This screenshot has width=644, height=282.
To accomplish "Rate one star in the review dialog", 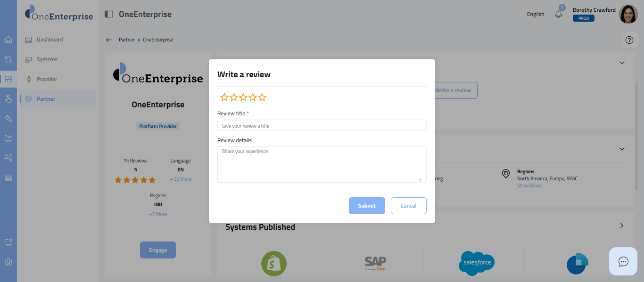I will pyautogui.click(x=224, y=97).
